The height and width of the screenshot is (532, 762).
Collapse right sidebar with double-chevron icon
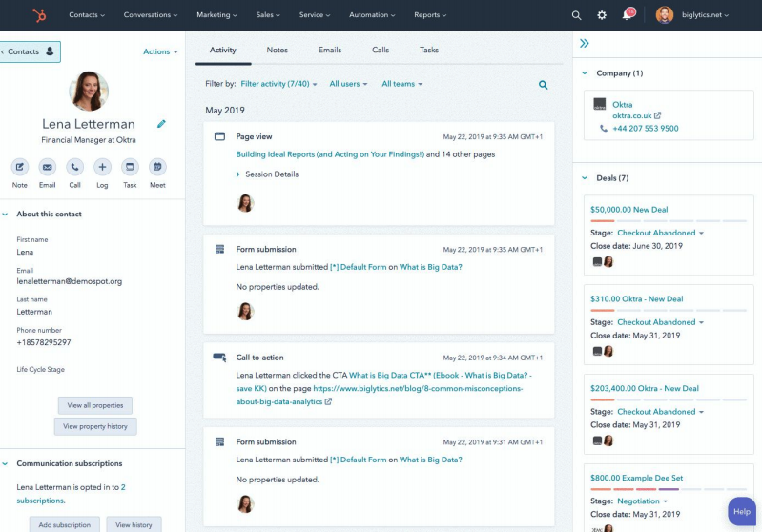coord(584,43)
